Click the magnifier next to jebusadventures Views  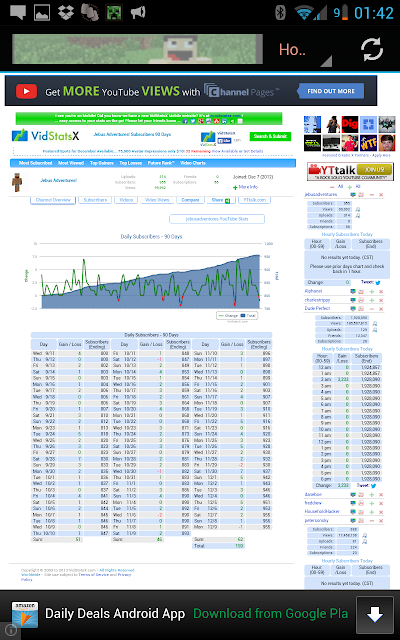click(x=358, y=209)
